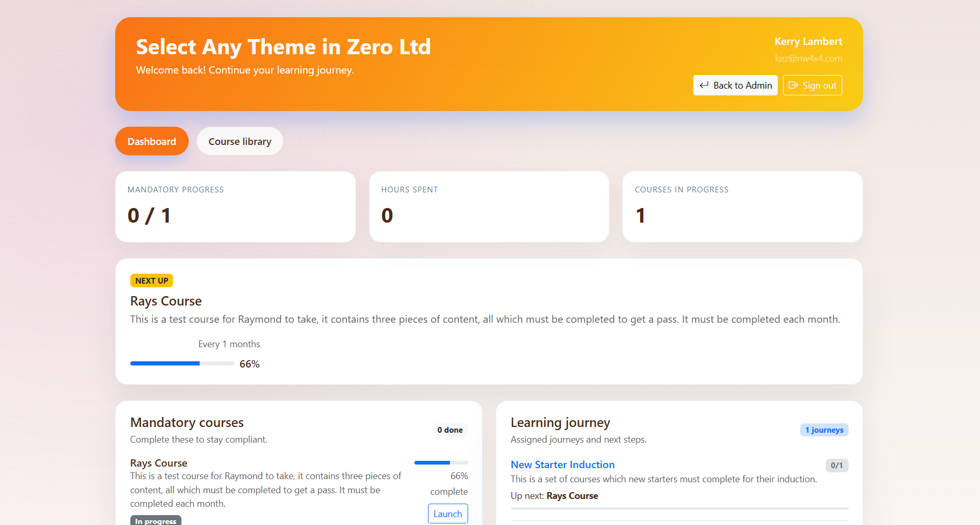Click the 0/1 journey progress badge
This screenshot has width=980, height=525.
[836, 466]
